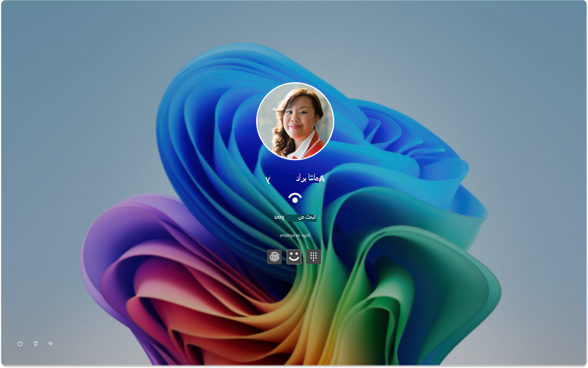
Task: Click the mirrored Sign-in options link
Action: 295,235
